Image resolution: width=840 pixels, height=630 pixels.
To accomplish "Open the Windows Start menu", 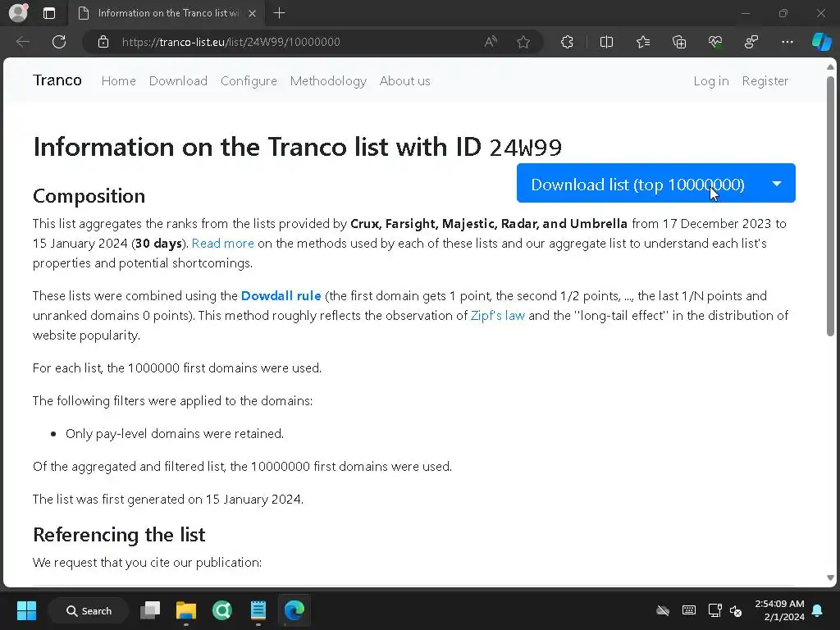I will [x=26, y=610].
